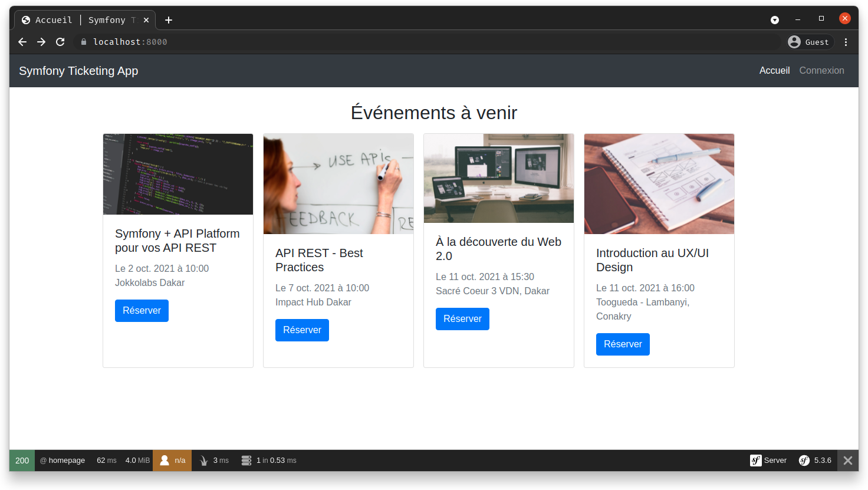868x490 pixels.
Task: Reserve the Symfony + API Platform event
Action: [142, 311]
